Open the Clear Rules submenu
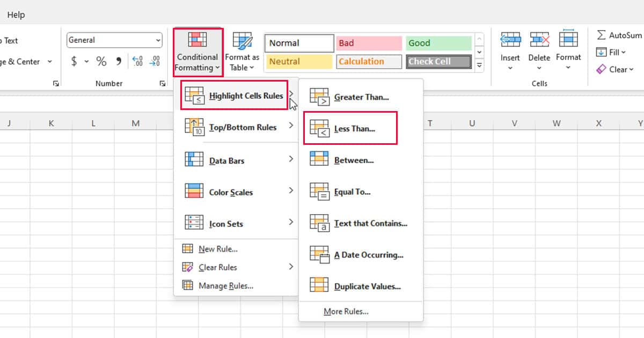The image size is (644, 338). 237,267
